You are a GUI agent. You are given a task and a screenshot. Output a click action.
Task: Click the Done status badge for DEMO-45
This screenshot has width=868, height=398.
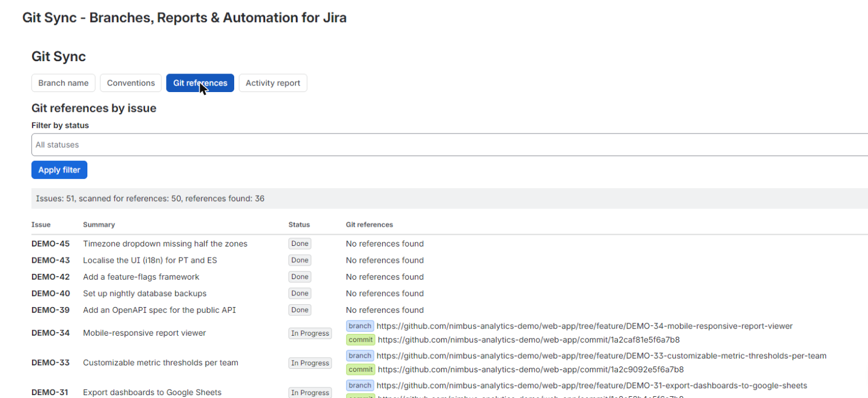pos(300,244)
